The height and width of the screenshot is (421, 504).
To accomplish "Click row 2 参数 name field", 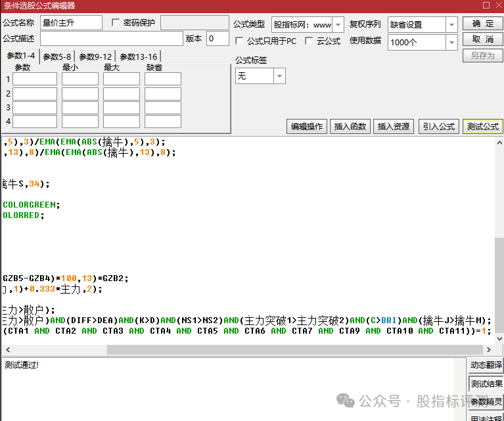I will tap(35, 94).
